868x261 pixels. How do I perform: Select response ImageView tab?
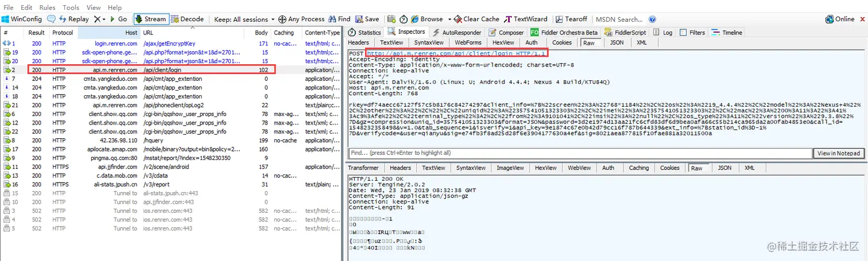point(510,168)
